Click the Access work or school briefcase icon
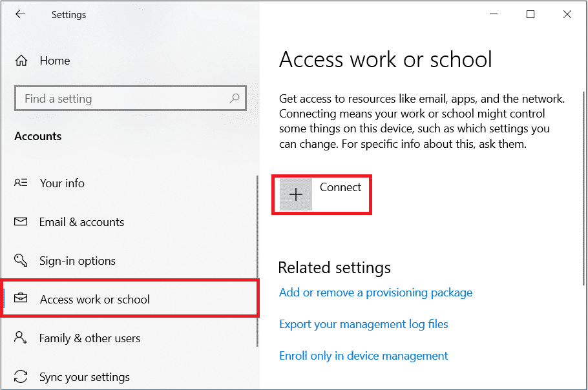Viewport: 588px width, 390px height. point(21,298)
